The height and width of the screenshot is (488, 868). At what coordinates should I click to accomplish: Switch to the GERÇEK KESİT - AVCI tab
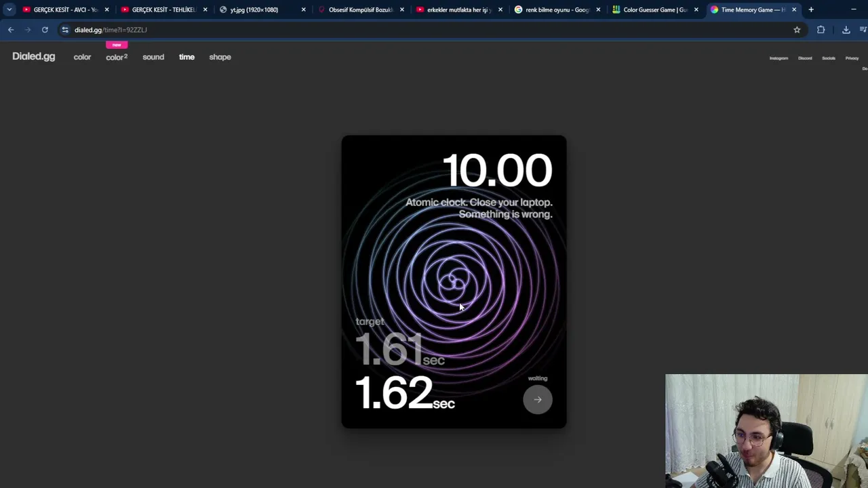tap(65, 9)
